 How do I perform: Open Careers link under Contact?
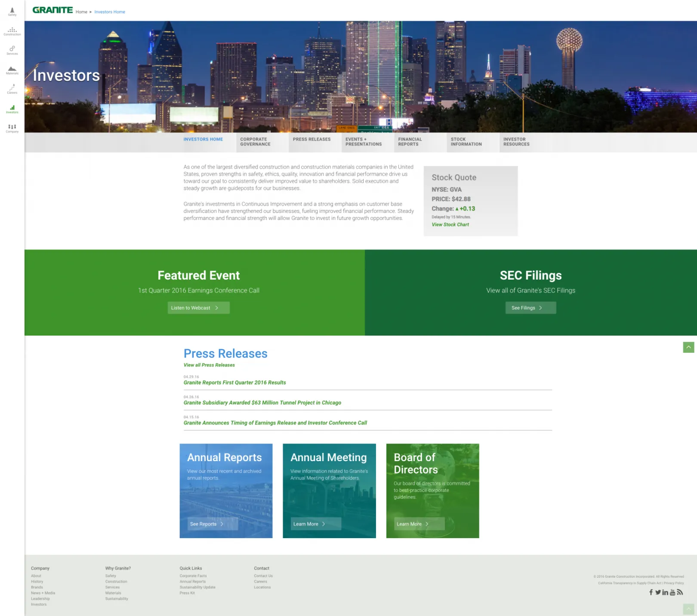pyautogui.click(x=260, y=582)
